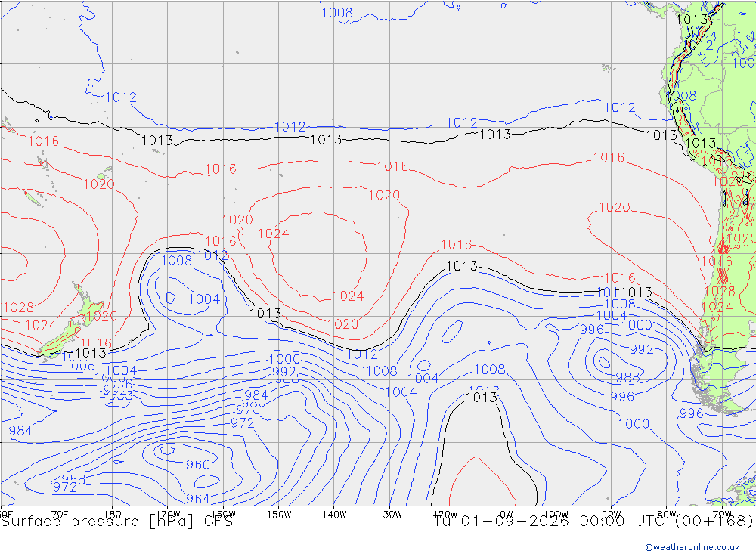Click the 996 label beside Tierra del Fuego
The image size is (756, 554).
[692, 413]
